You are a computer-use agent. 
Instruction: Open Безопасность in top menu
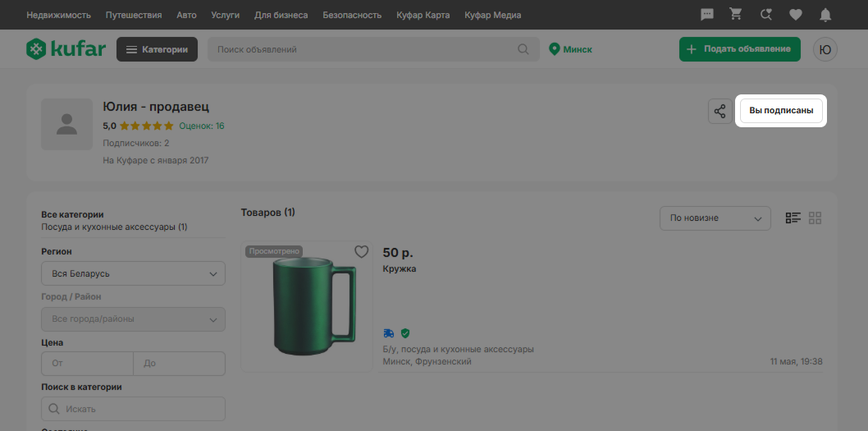pyautogui.click(x=352, y=15)
